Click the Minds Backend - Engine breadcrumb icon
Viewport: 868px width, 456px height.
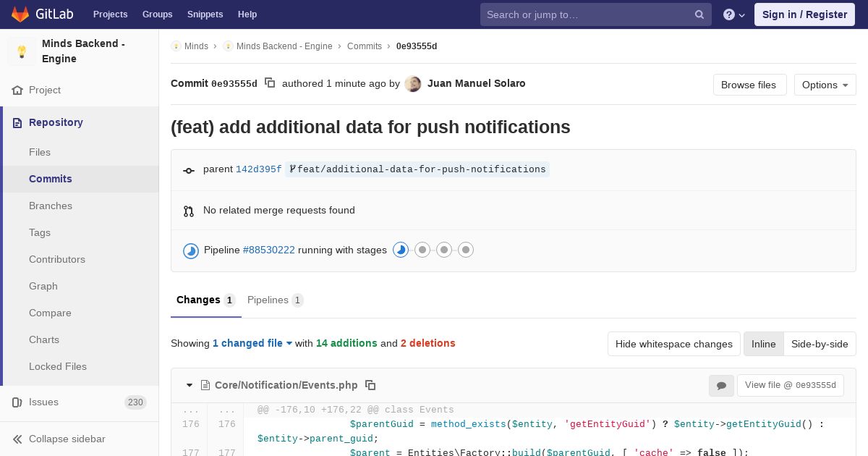click(228, 46)
